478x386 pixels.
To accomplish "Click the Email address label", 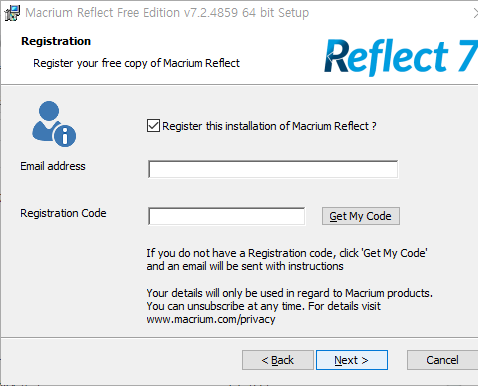I will click(53, 166).
